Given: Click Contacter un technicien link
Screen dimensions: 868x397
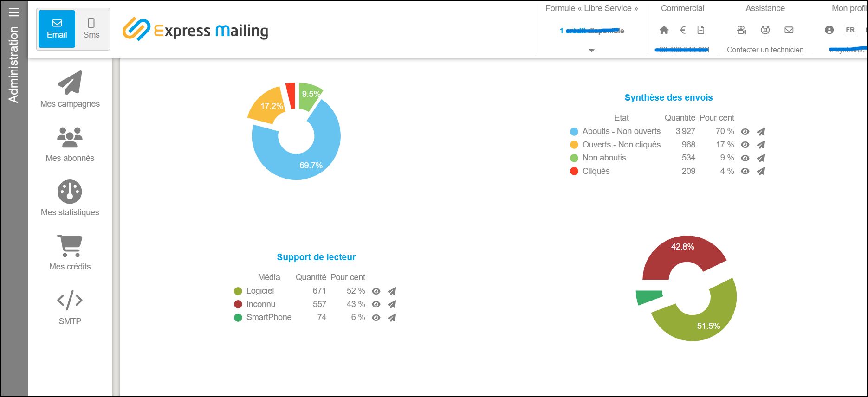Looking at the screenshot, I should [765, 50].
